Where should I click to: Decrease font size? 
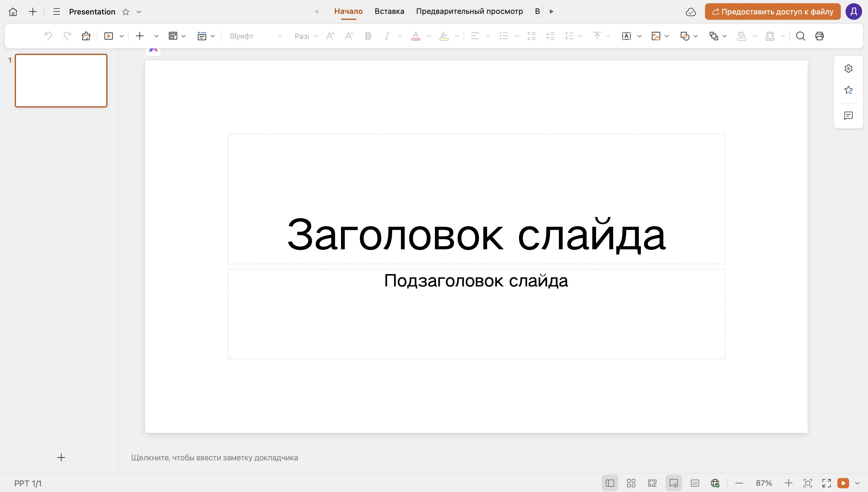pyautogui.click(x=349, y=36)
